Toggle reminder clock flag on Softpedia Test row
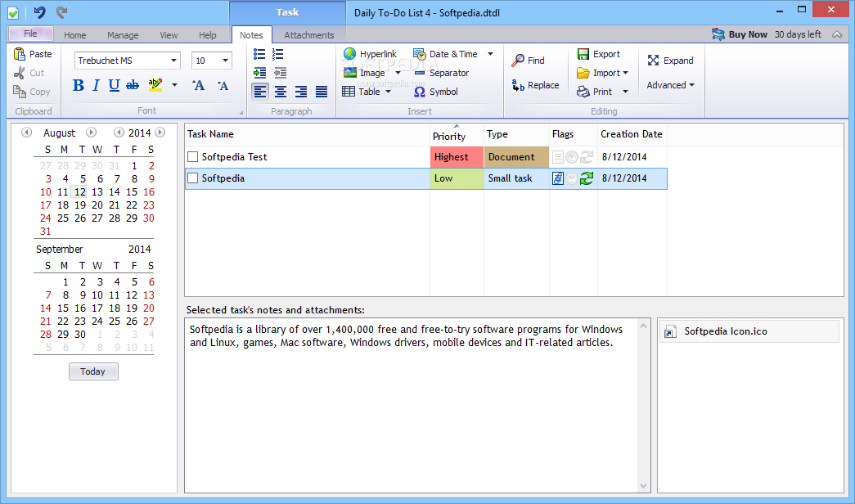 571,157
